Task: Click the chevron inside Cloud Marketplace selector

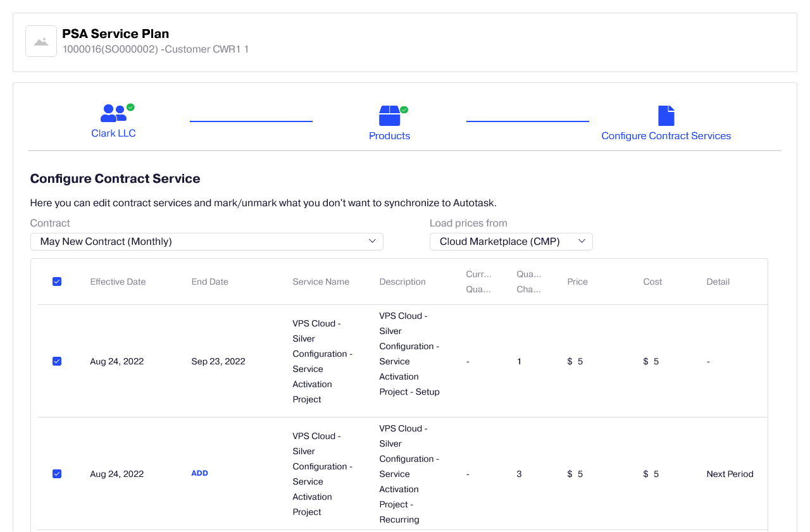Action: [x=582, y=241]
